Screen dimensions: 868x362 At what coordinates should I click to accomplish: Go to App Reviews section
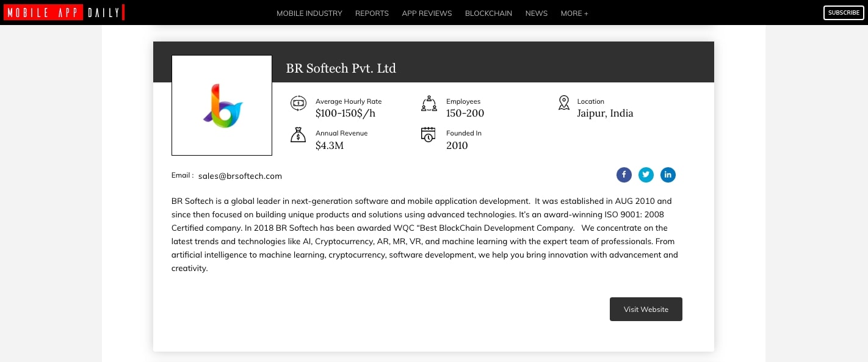427,13
